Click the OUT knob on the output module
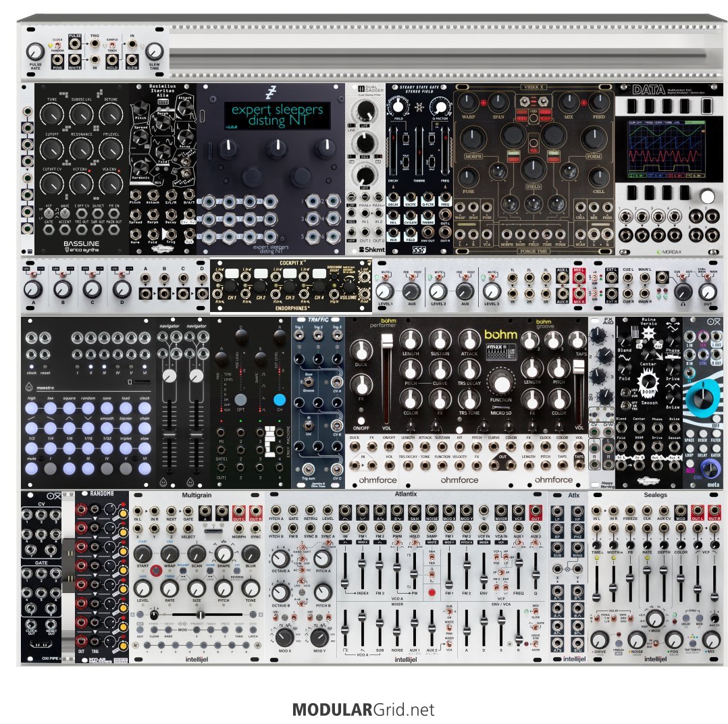Screen dimensions: 728x724 coord(707,292)
